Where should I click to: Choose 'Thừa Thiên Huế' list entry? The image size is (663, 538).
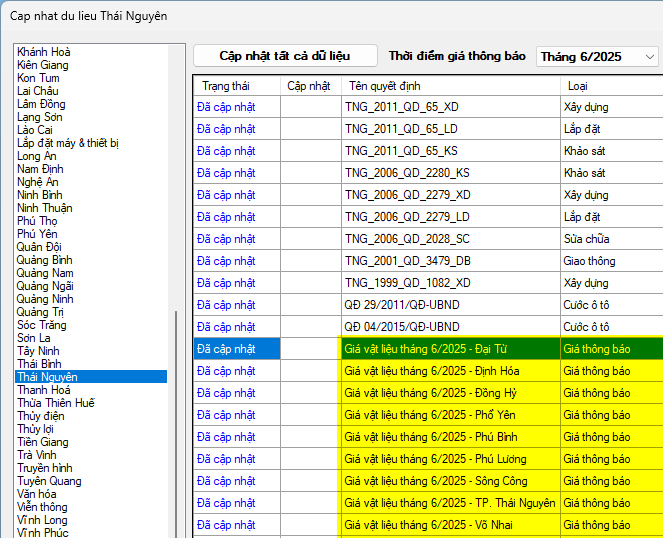point(55,403)
